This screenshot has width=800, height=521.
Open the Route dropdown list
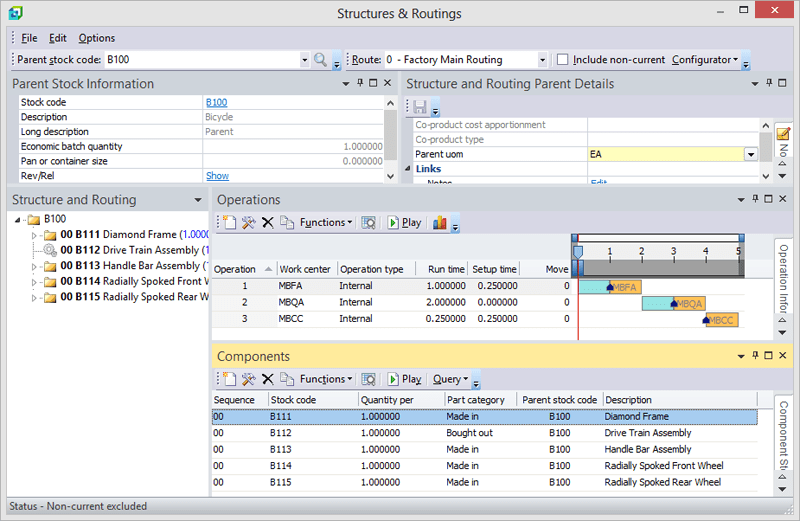click(x=542, y=60)
